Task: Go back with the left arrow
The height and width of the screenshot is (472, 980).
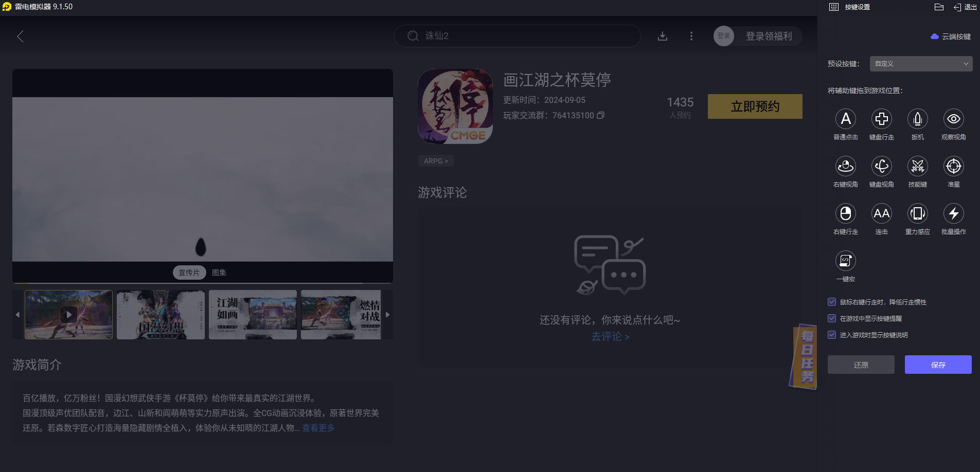Action: click(x=20, y=37)
